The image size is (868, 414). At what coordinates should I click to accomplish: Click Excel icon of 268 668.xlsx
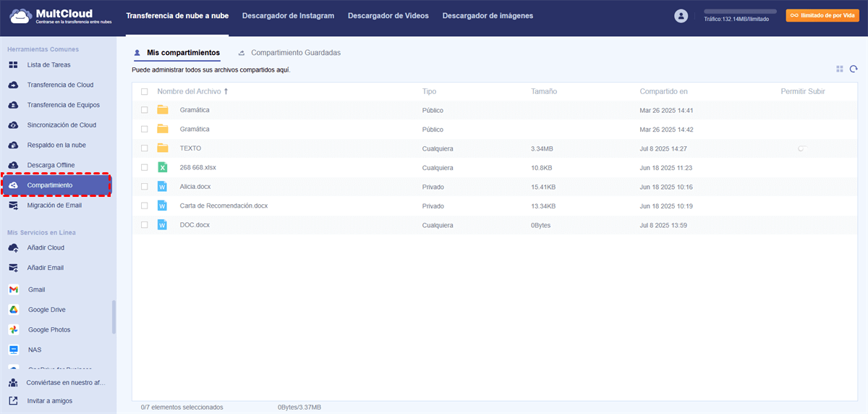coord(163,167)
